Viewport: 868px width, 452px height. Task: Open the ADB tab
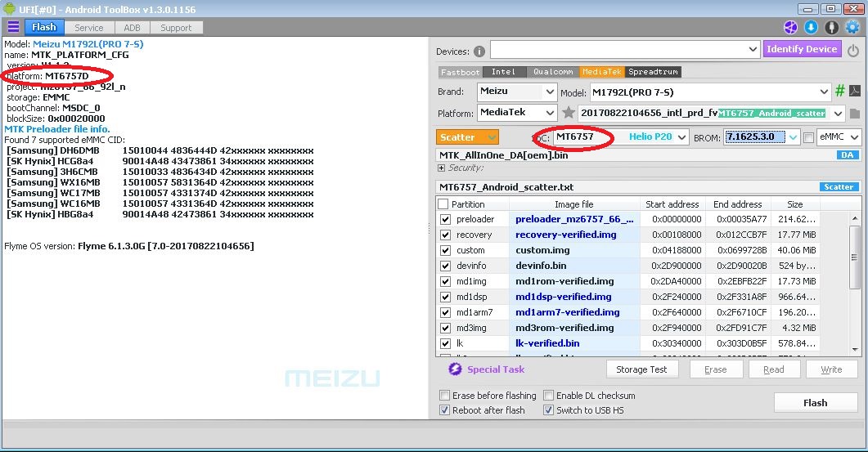coord(132,28)
